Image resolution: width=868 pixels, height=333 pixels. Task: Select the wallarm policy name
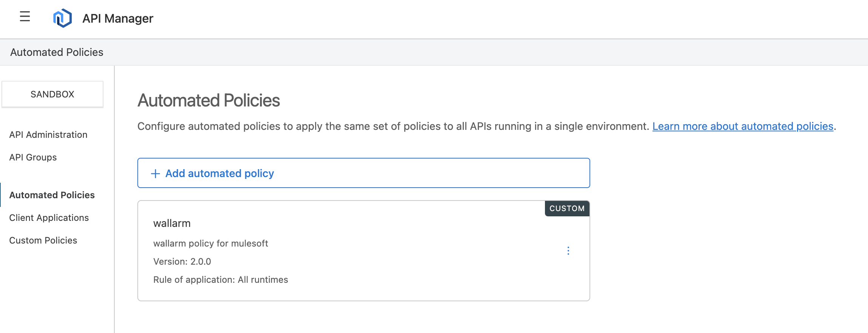click(x=172, y=224)
